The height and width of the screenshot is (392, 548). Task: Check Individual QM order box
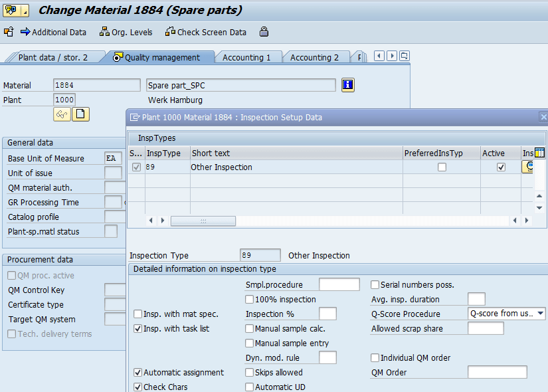pyautogui.click(x=375, y=358)
